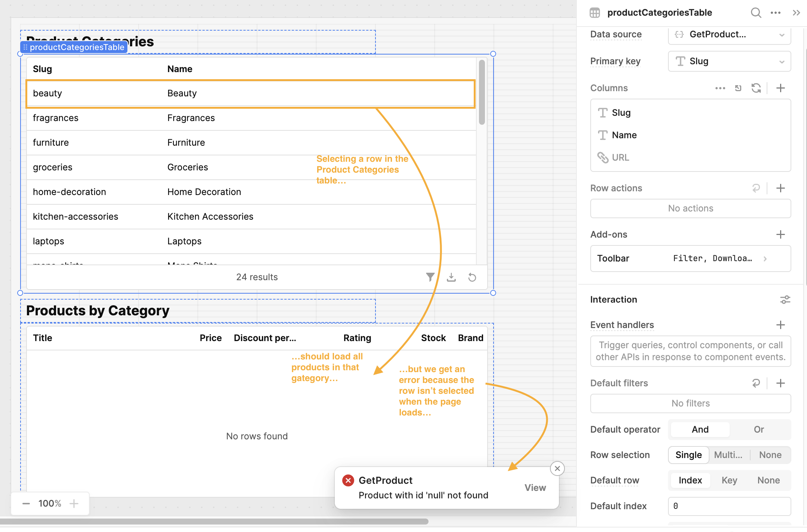Click the productCategoriesTable component label

click(x=74, y=47)
